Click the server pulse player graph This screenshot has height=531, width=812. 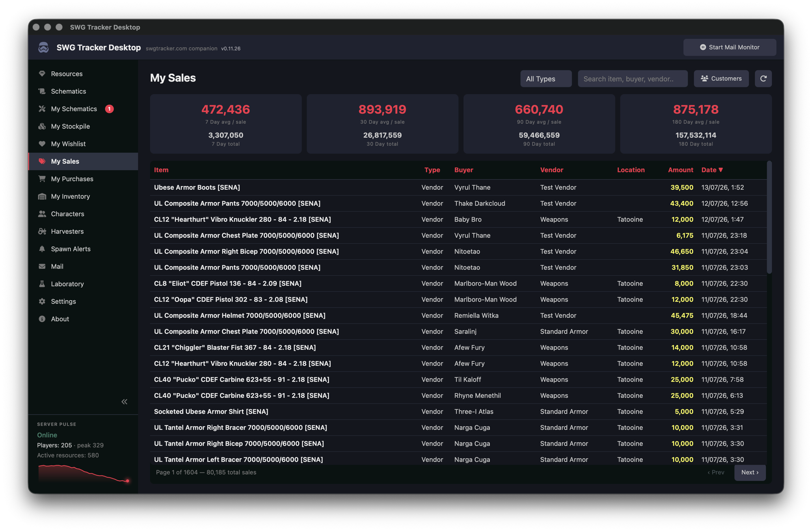coord(83,473)
